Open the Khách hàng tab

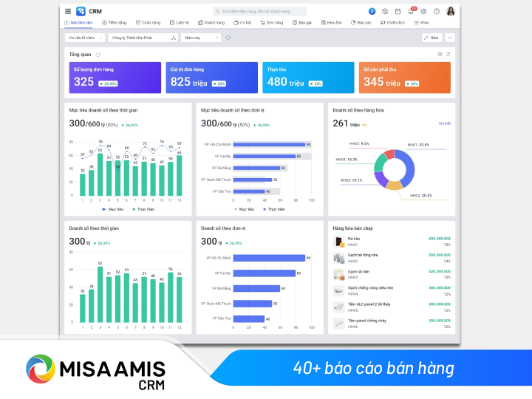tap(211, 23)
